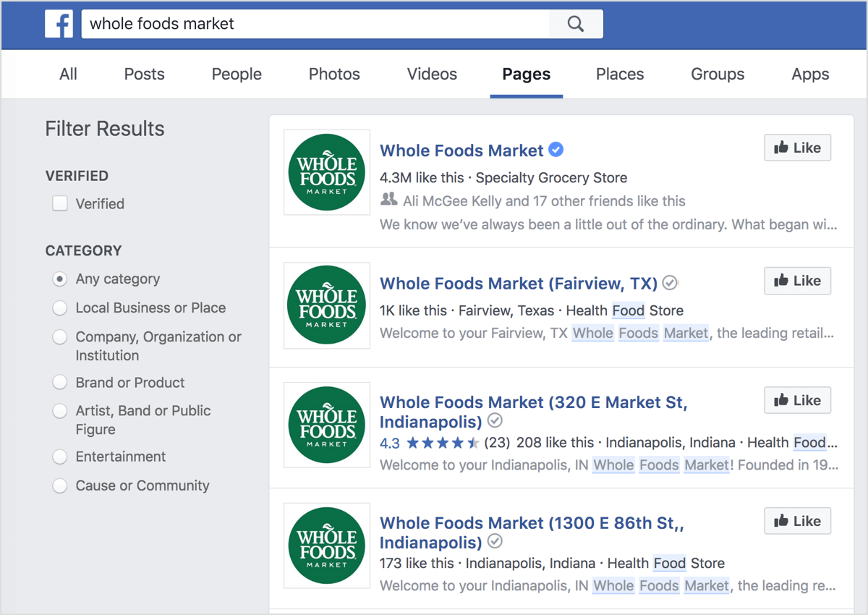
Task: Select the Brand or Product radio button
Action: [x=60, y=383]
